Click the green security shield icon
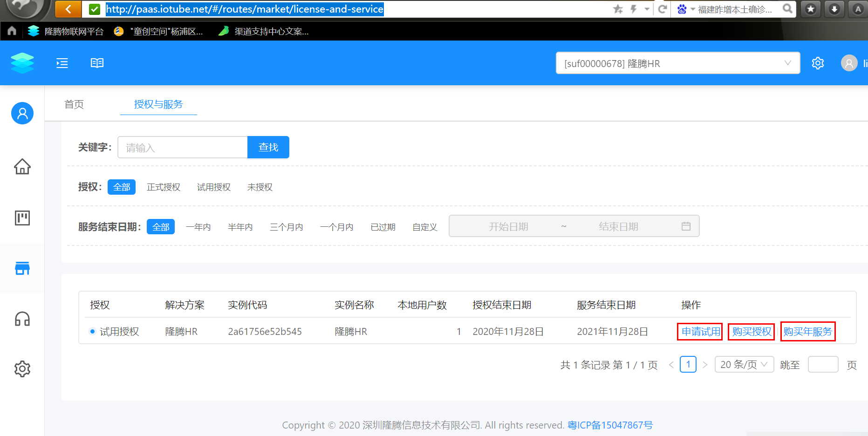The width and height of the screenshot is (868, 436). coord(95,9)
